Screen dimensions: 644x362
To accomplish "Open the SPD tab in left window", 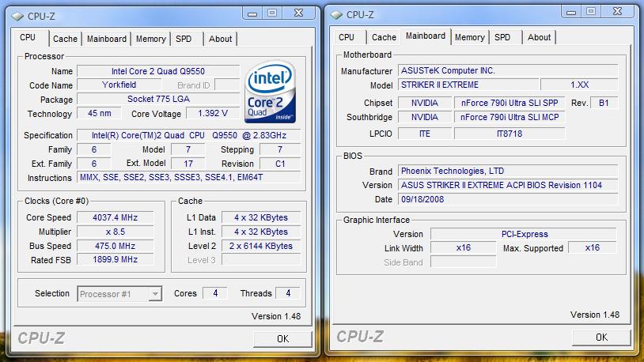I will tap(184, 39).
